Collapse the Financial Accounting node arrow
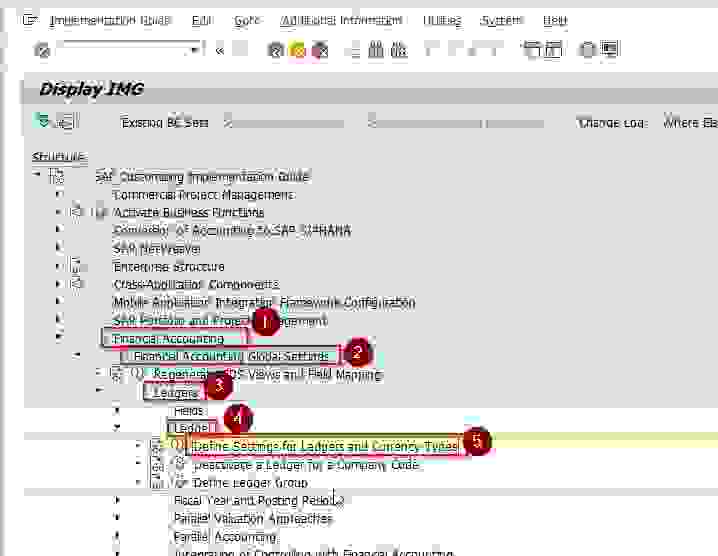Screen dimensions: 718x556 pos(59,337)
